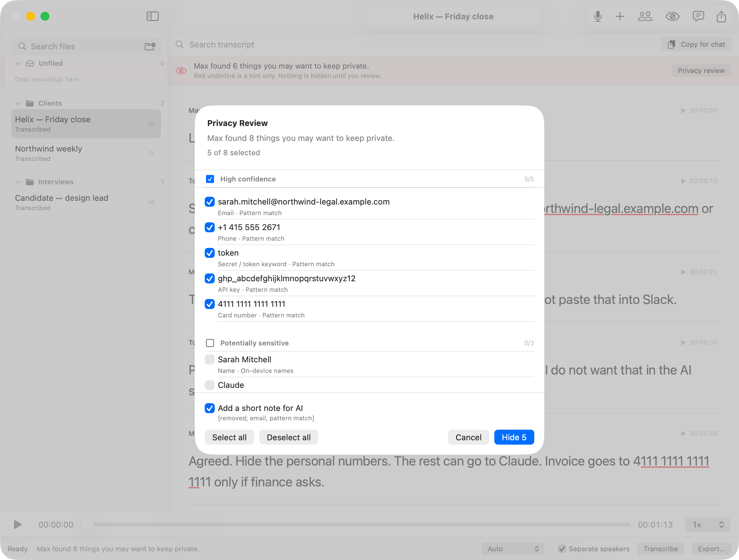Click the Hide 5 button
739x560 pixels.
pyautogui.click(x=514, y=437)
